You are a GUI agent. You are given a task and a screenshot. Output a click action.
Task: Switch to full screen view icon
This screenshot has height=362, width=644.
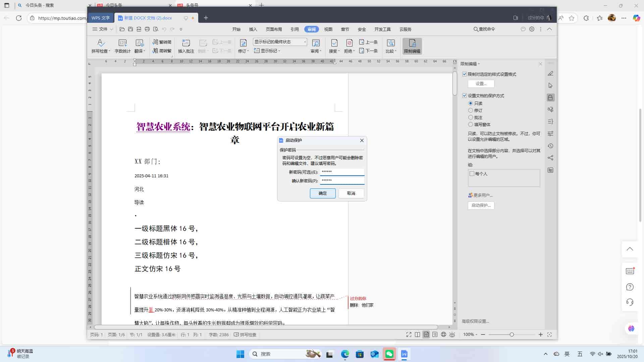pos(409,335)
